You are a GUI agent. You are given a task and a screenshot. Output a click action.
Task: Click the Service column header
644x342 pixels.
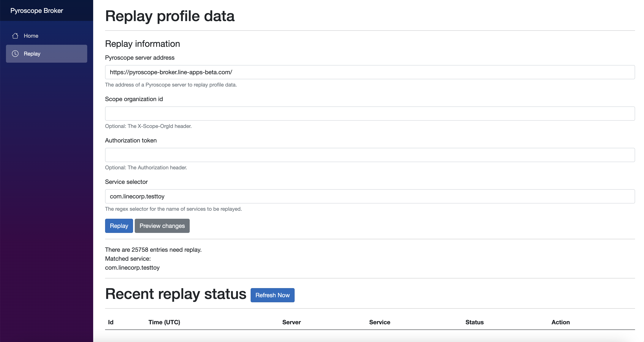tap(380, 322)
